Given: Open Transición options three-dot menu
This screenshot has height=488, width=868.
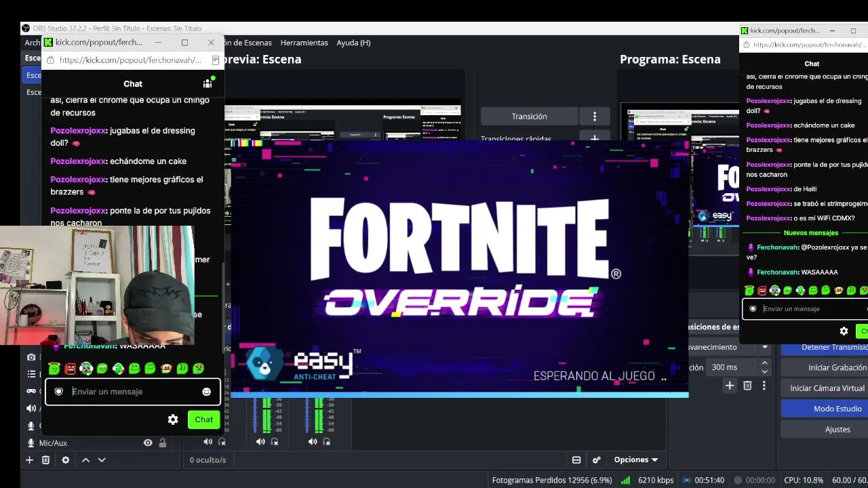Looking at the screenshot, I should 595,117.
